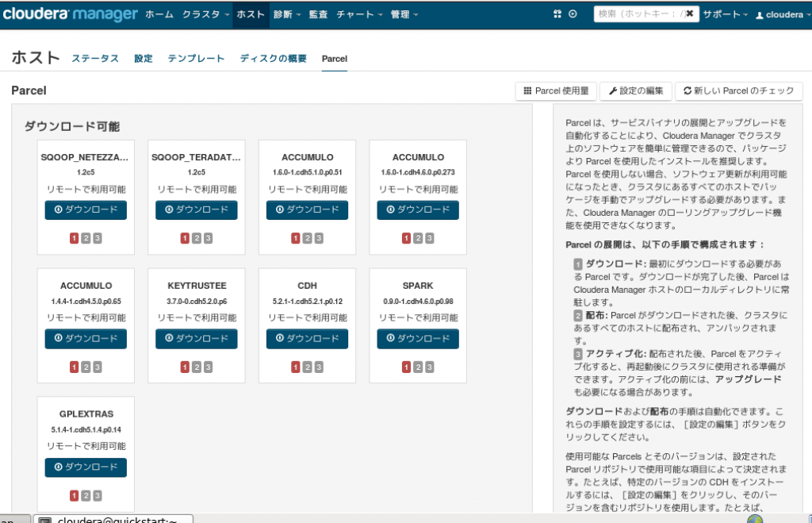
Task: Click the CDH parcel name text
Action: (x=307, y=286)
